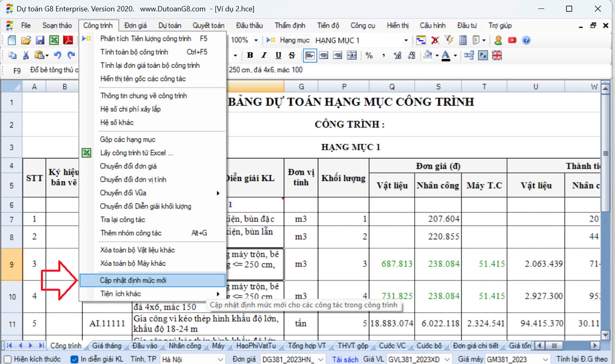Toggle Underline formatting

pyautogui.click(x=278, y=55)
